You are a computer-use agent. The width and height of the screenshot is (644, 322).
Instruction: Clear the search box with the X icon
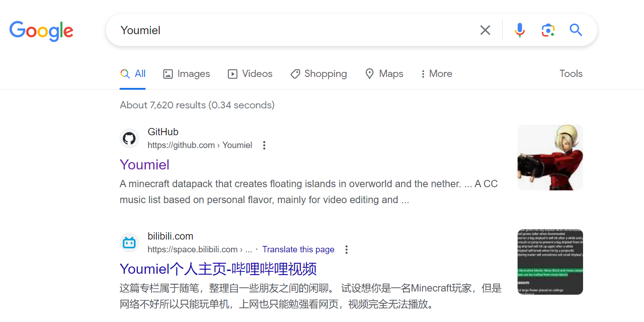(485, 30)
